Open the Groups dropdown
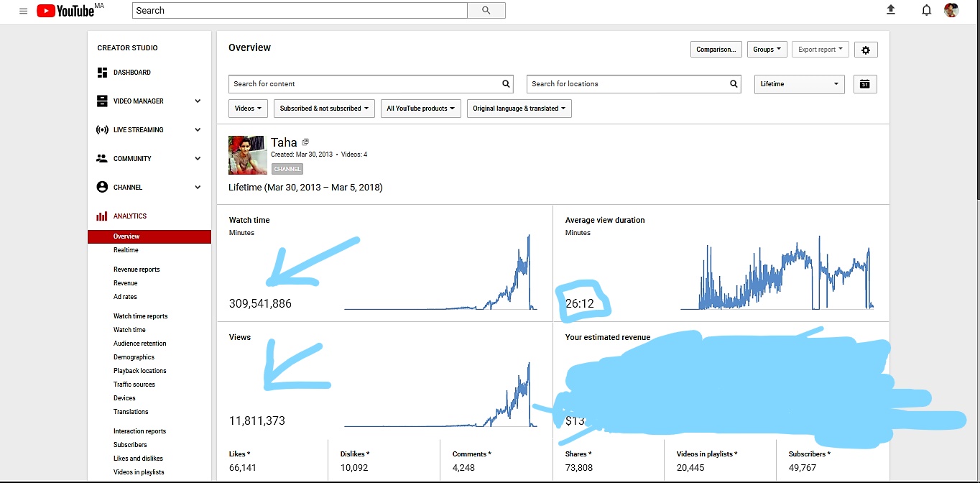 [767, 50]
